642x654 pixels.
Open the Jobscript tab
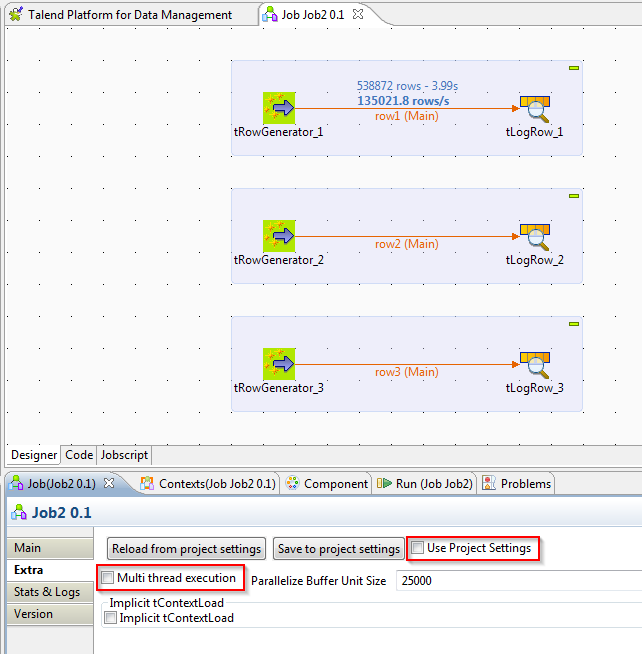[x=124, y=455]
